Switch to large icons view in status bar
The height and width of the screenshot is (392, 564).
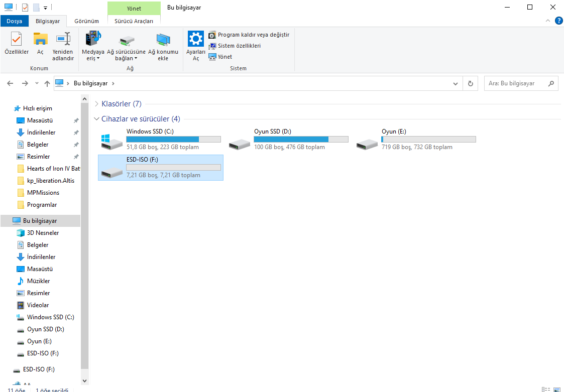557,389
